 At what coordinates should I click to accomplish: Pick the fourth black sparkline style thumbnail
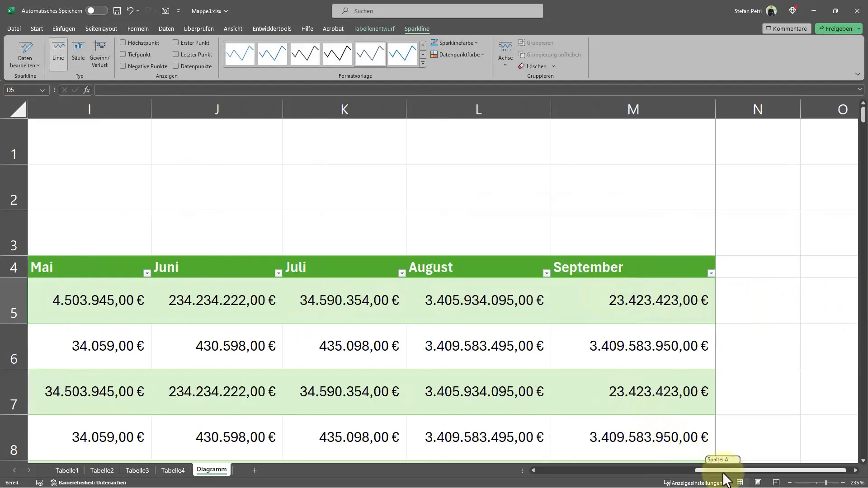[x=337, y=54]
